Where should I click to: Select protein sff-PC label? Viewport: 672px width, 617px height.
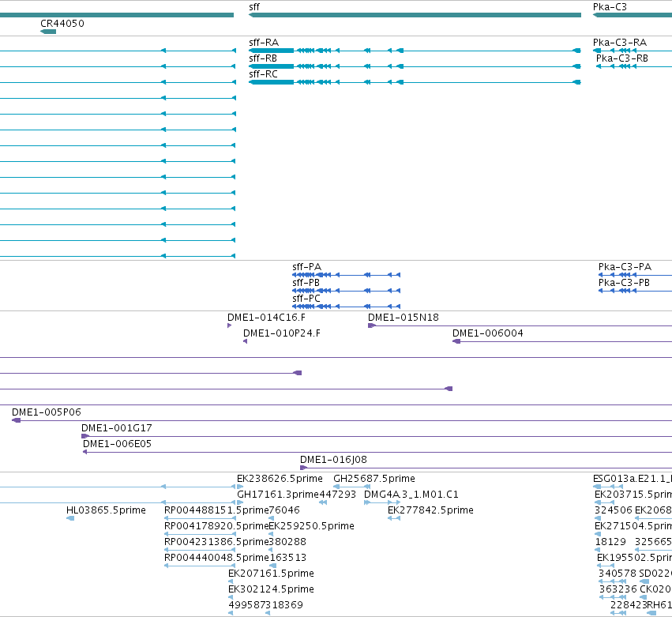pyautogui.click(x=306, y=299)
